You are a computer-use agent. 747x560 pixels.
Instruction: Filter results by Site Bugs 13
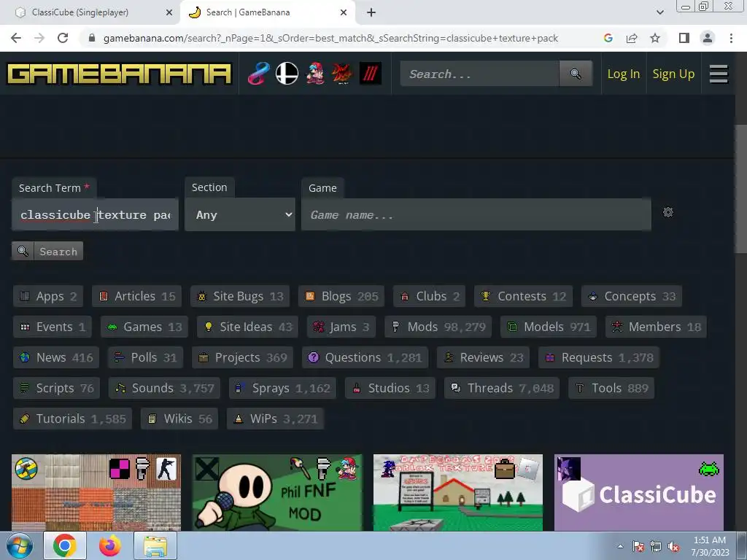click(240, 296)
